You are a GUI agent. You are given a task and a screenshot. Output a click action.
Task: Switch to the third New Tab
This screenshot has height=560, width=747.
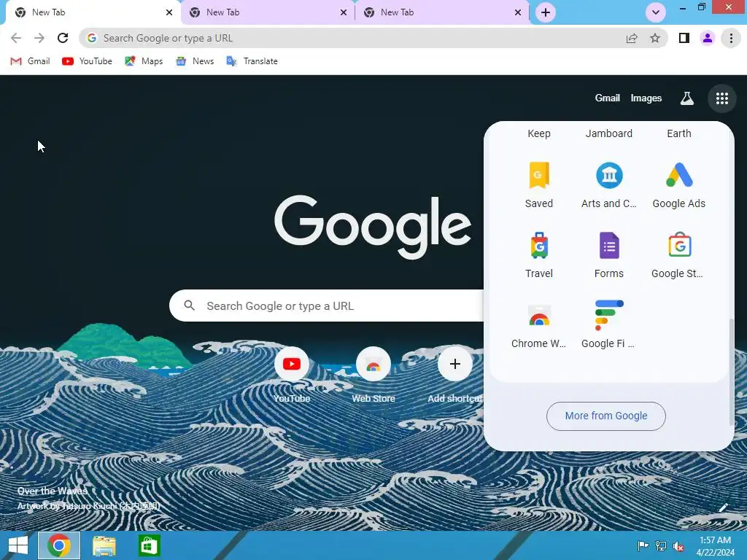[442, 12]
